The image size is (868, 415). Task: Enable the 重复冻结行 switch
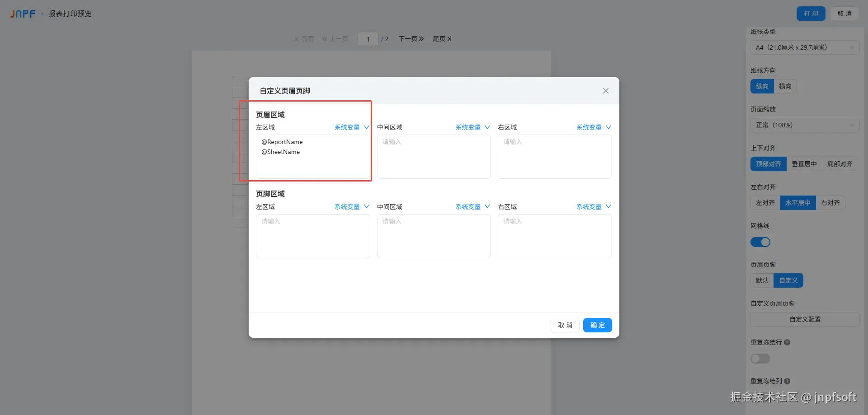760,359
